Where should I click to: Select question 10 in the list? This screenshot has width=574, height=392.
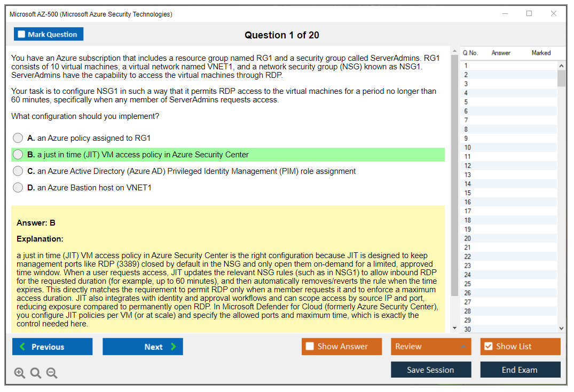coord(468,148)
